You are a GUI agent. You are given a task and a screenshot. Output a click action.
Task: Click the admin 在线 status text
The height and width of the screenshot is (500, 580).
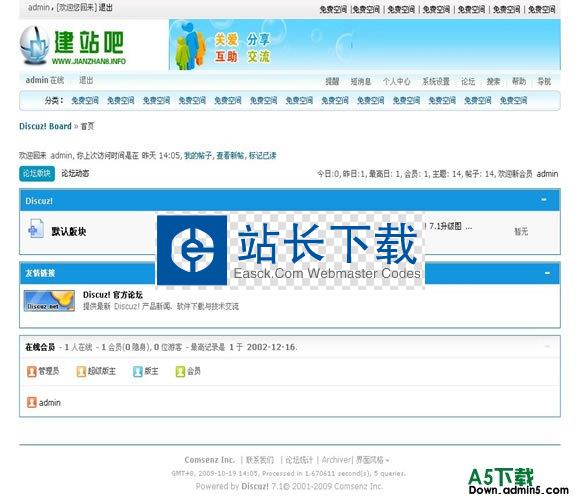(x=45, y=80)
